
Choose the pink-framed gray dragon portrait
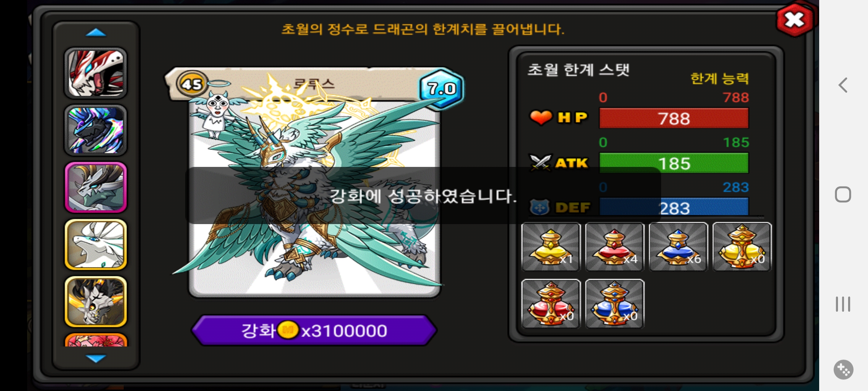[x=96, y=187]
